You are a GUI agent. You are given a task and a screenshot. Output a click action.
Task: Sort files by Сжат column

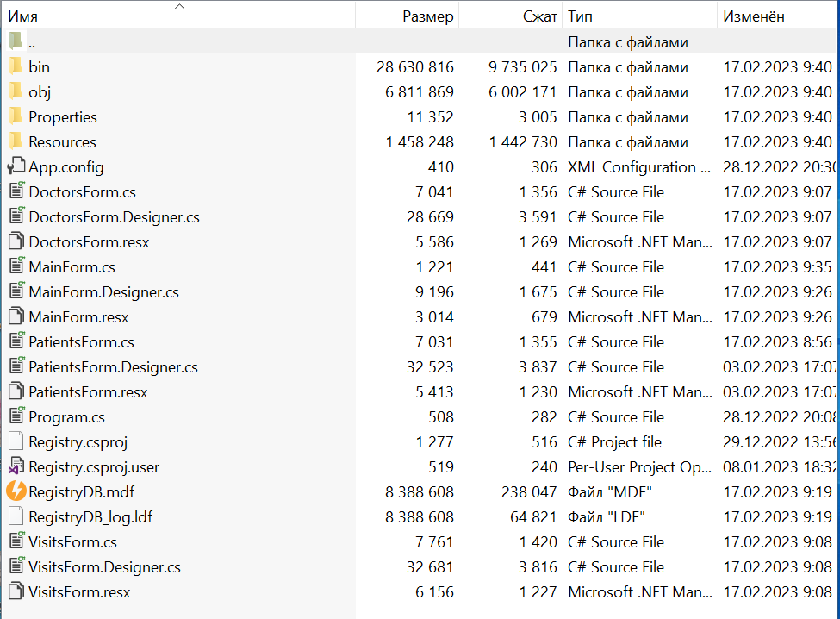[x=539, y=16]
